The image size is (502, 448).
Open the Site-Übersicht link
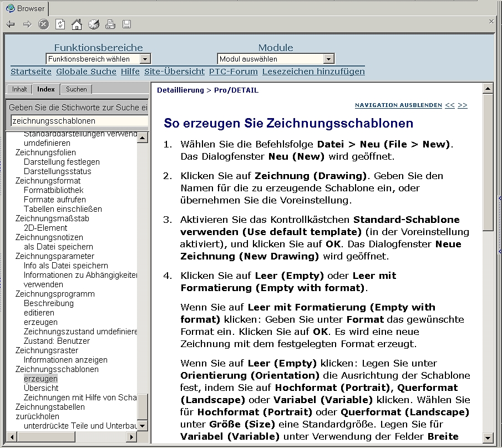174,72
